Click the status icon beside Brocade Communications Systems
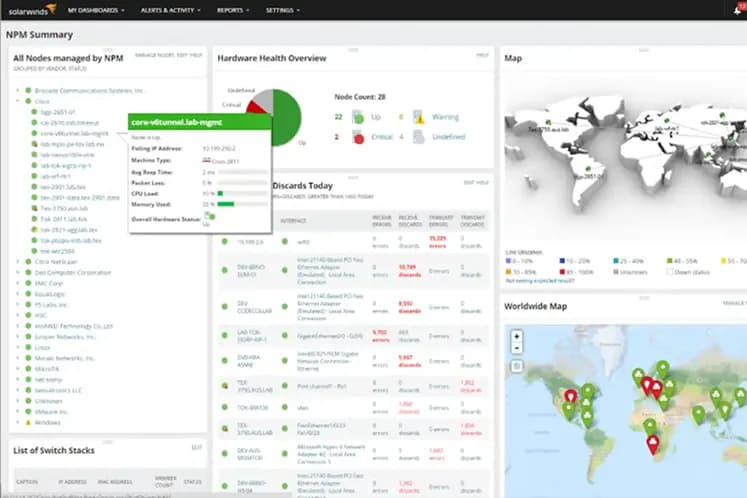 (x=29, y=90)
